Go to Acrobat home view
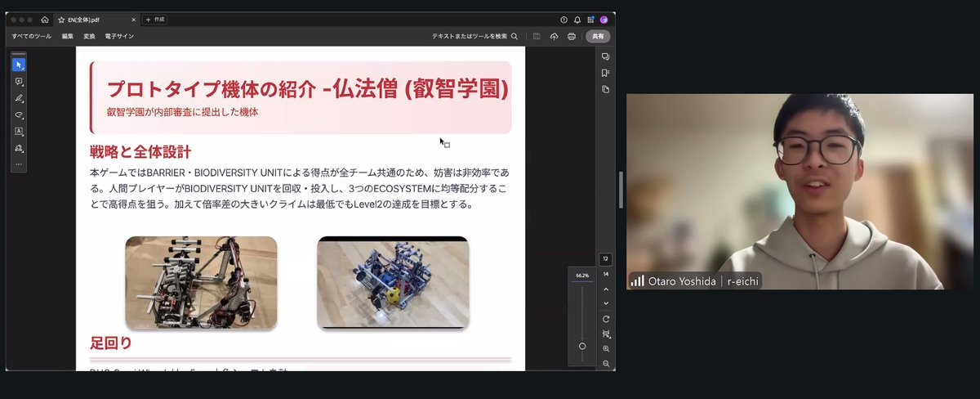This screenshot has width=980, height=399. click(44, 20)
